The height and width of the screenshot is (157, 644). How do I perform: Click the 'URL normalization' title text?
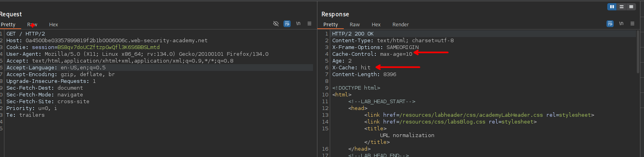[x=407, y=135]
